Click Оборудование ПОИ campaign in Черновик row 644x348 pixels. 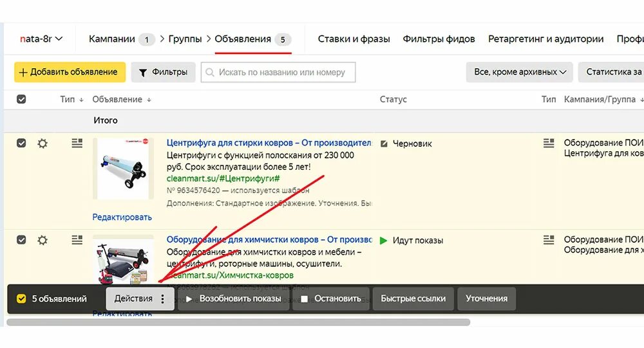coord(603,143)
